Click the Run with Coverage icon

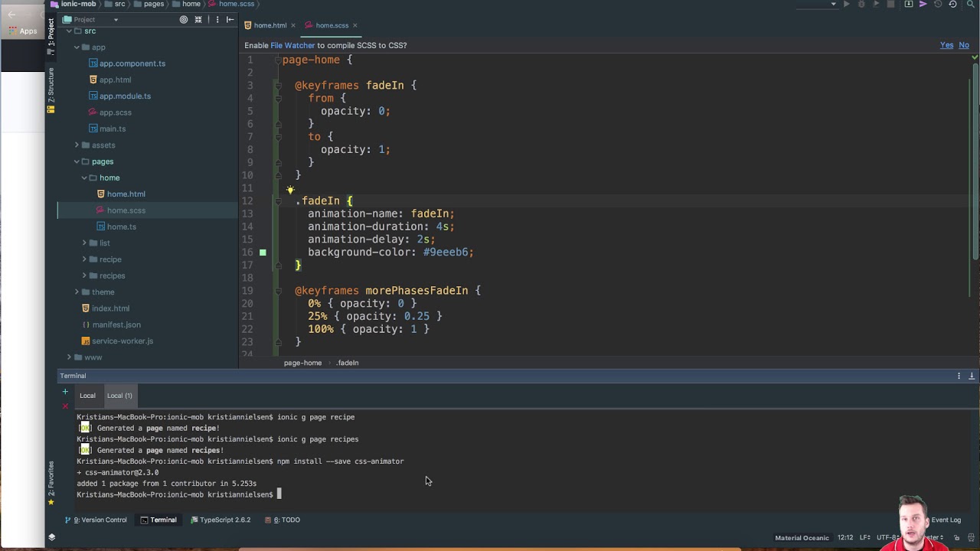click(877, 4)
